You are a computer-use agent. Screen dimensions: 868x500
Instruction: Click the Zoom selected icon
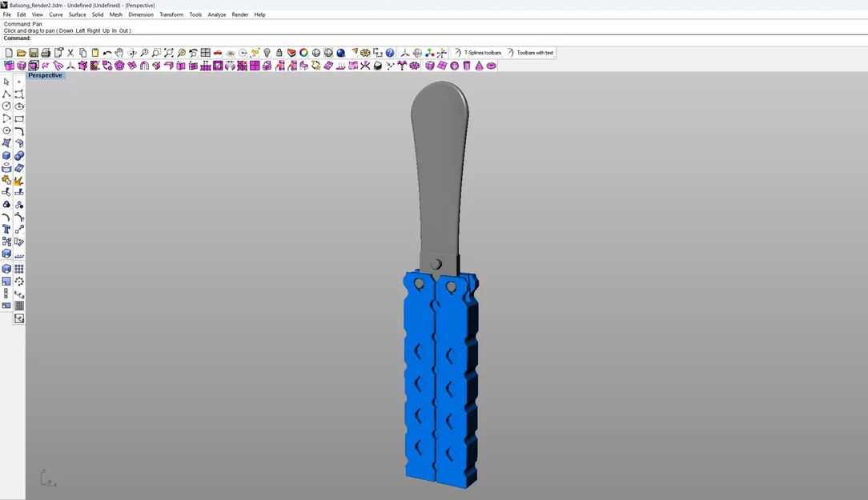click(x=181, y=53)
